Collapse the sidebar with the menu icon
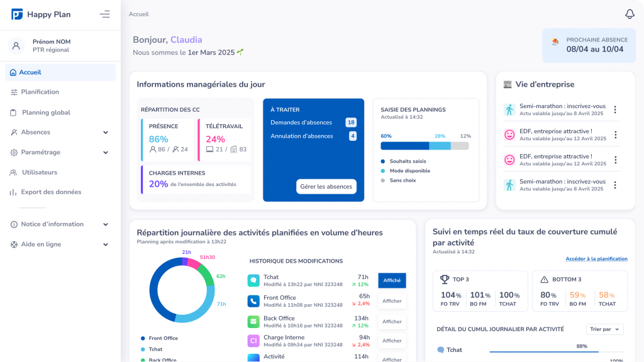 click(104, 14)
